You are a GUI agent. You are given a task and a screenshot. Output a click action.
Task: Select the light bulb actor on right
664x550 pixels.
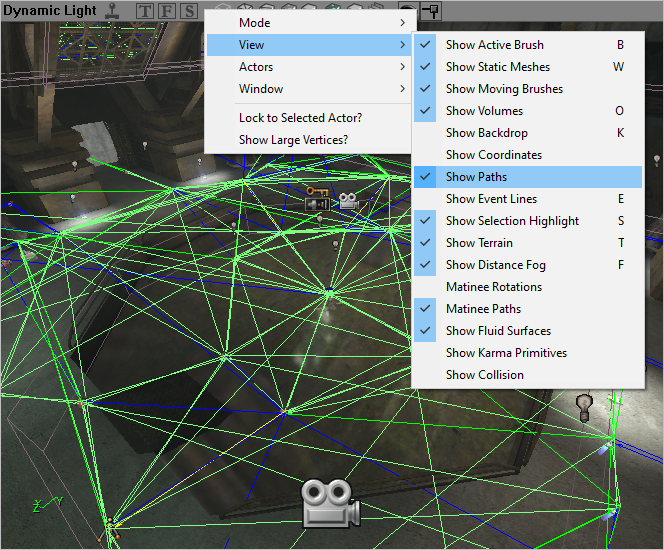pyautogui.click(x=585, y=405)
